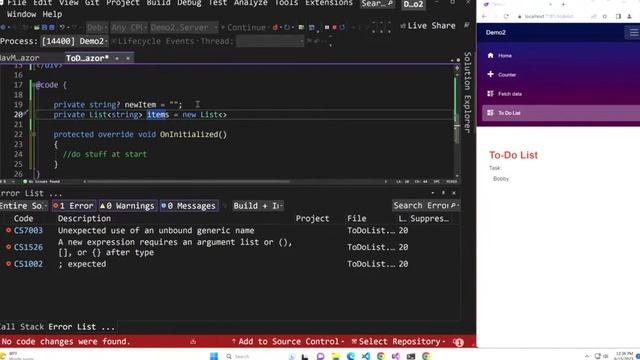The height and width of the screenshot is (360, 640).
Task: Click the Save All toolbar icon
Action: [52, 27]
